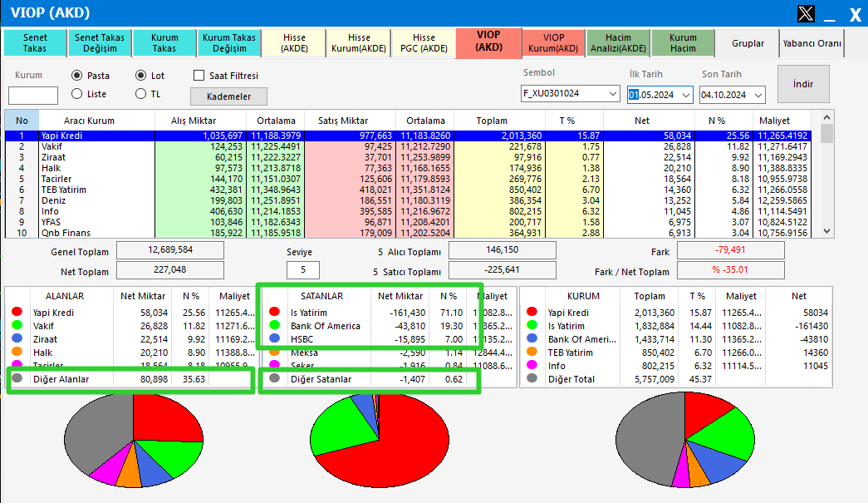Image resolution: width=868 pixels, height=503 pixels.
Task: Click the SATANLAR pie chart
Action: coord(380,441)
